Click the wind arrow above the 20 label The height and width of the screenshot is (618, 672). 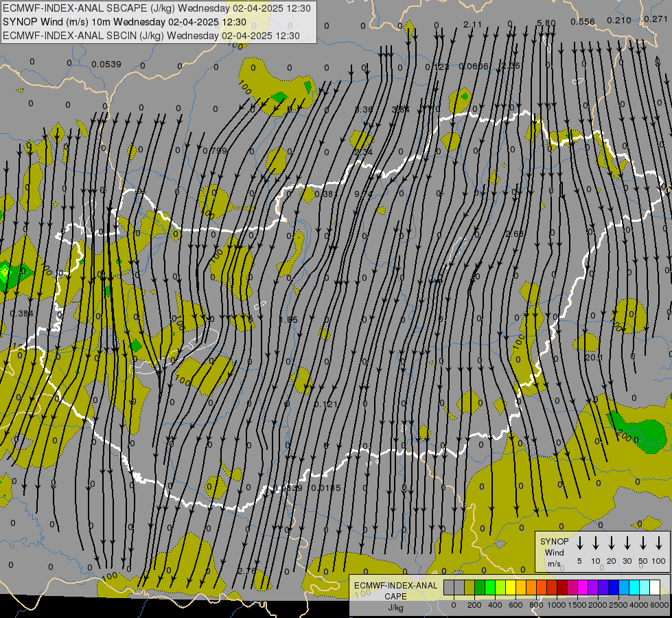[612, 543]
